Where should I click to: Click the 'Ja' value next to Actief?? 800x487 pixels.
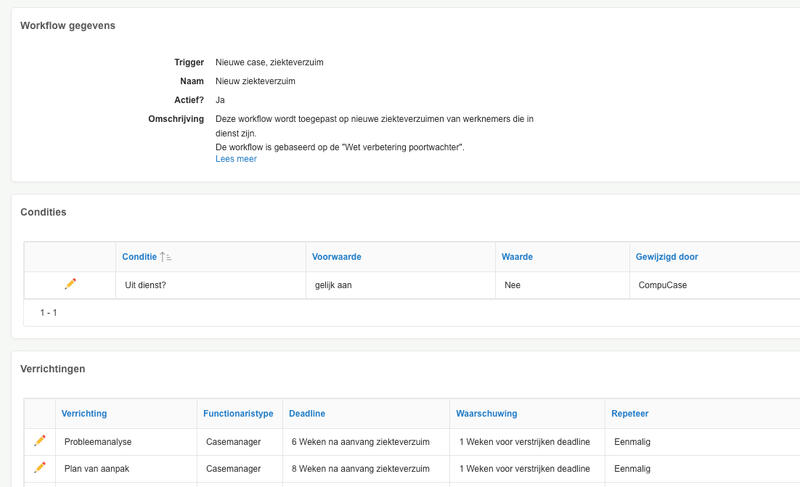220,100
